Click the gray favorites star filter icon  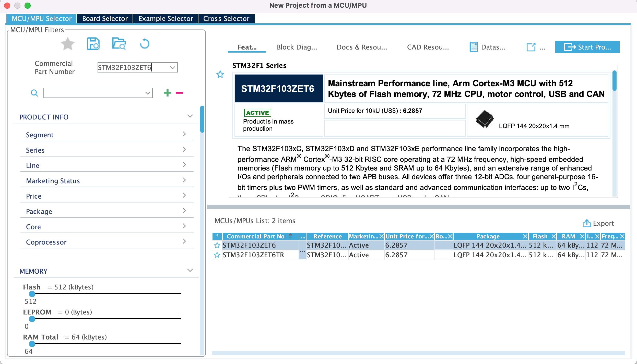click(68, 44)
